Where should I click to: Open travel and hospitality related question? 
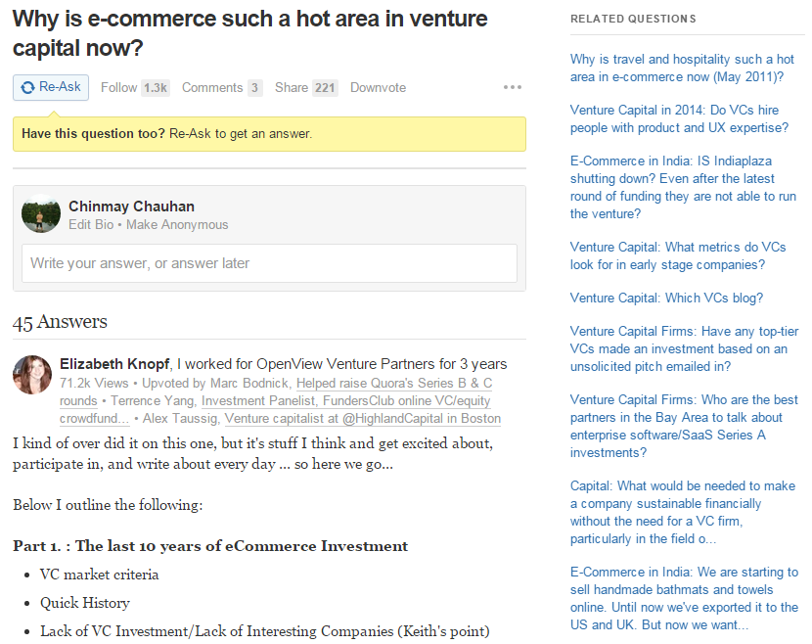(682, 68)
